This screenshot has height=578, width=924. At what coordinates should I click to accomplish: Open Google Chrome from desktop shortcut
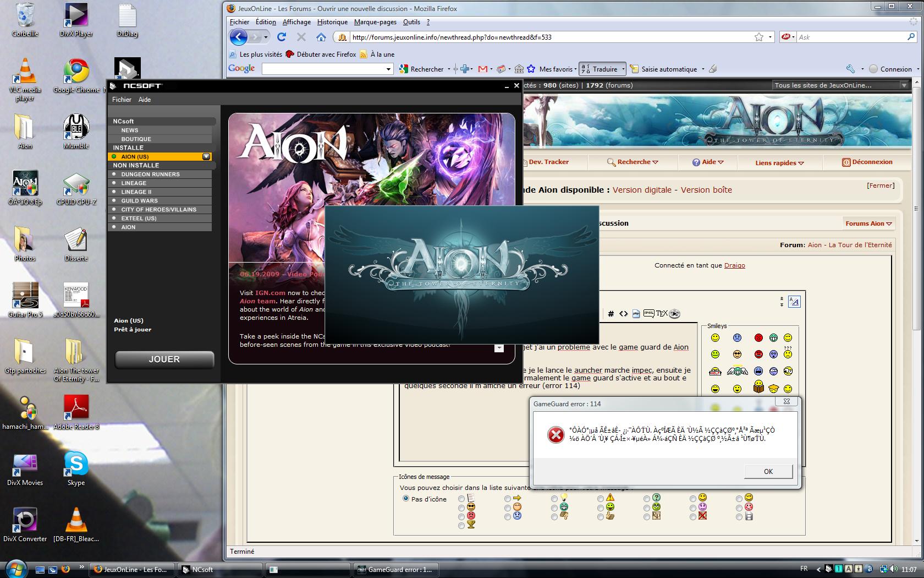(x=76, y=77)
